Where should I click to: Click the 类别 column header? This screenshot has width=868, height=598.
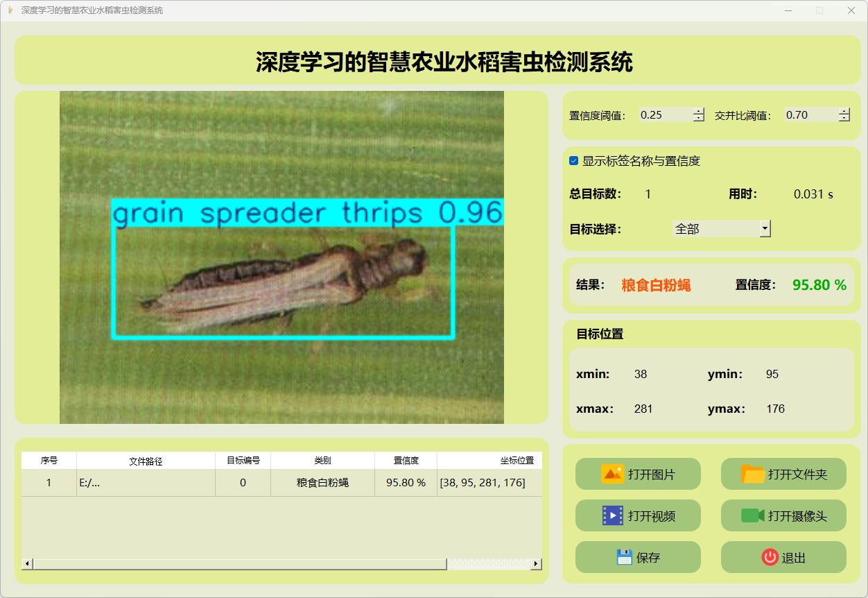[322, 461]
